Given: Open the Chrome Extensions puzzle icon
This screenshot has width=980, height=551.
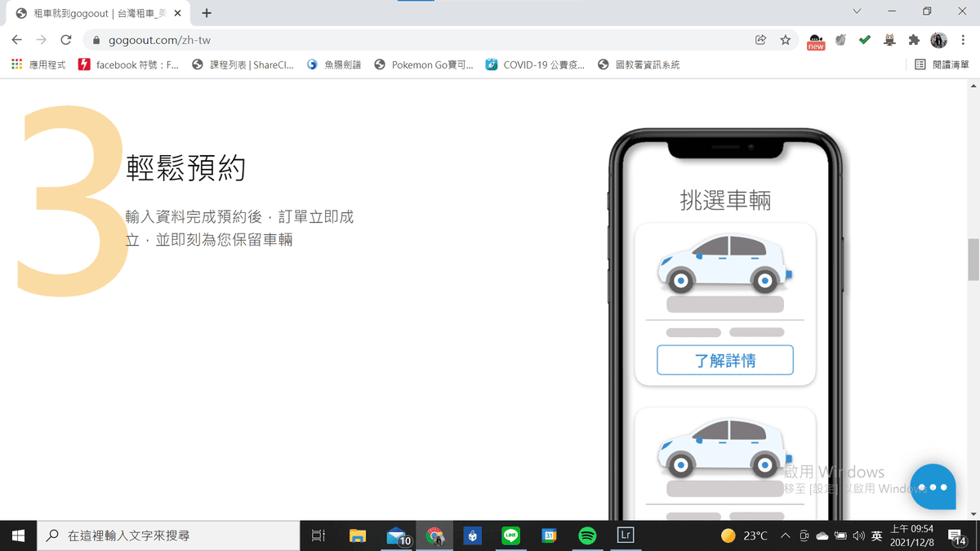Looking at the screenshot, I should [914, 39].
